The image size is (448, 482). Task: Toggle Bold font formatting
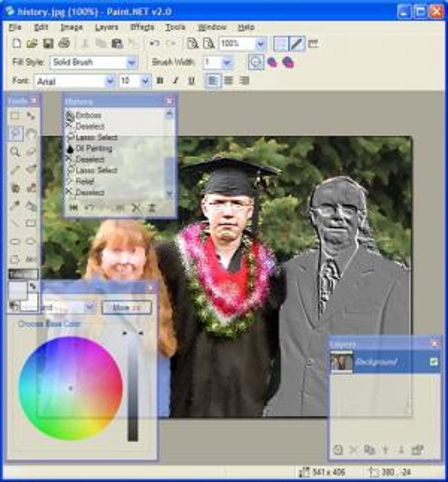pos(159,81)
